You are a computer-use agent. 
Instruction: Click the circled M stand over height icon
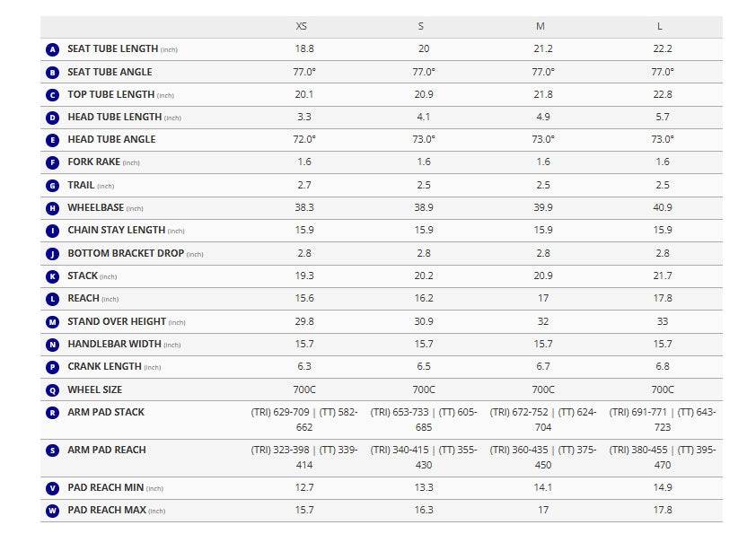(x=52, y=321)
